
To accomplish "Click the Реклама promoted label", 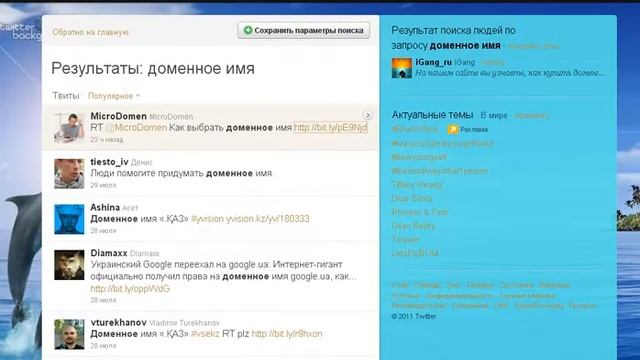I will click(x=473, y=129).
